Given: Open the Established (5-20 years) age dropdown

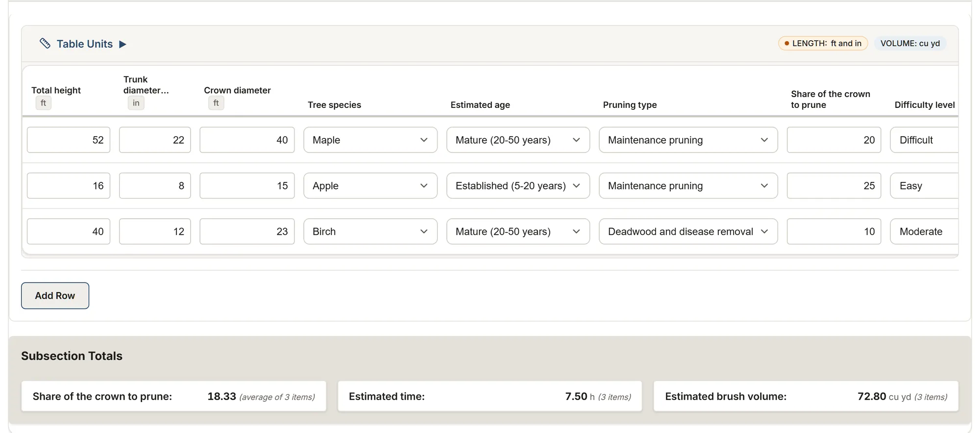Looking at the screenshot, I should pos(518,186).
